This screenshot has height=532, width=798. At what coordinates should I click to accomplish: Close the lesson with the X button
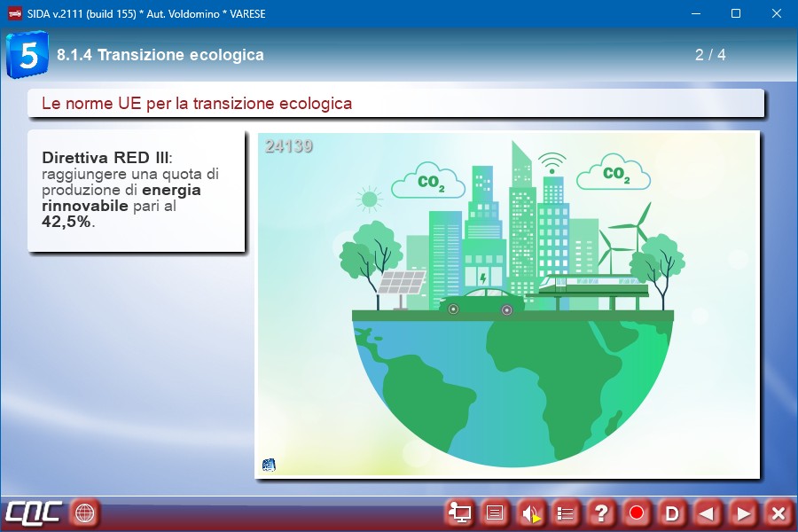point(778,512)
